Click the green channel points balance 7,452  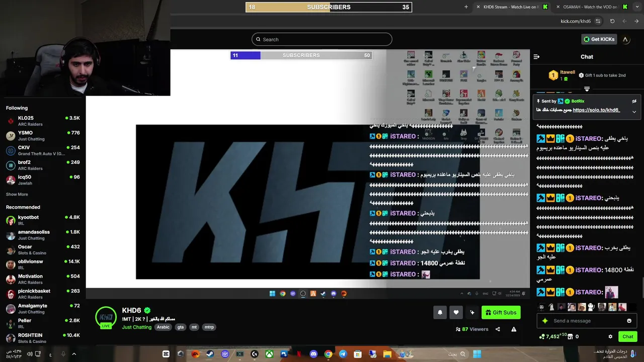(552, 336)
